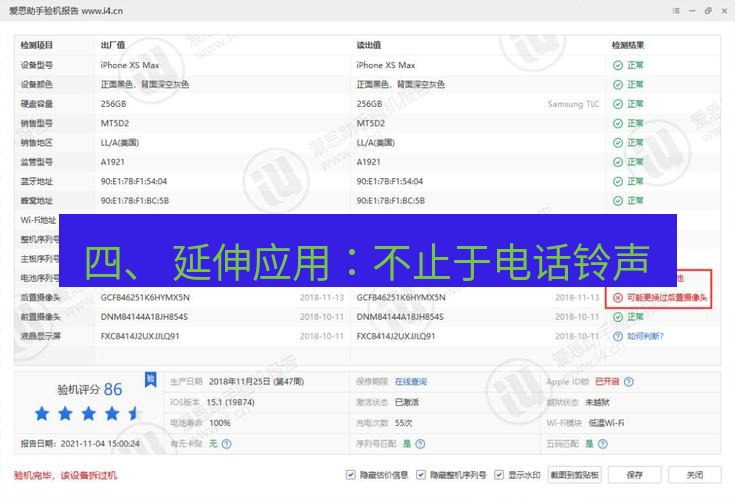
Task: Click the 关闭 button
Action: [695, 475]
